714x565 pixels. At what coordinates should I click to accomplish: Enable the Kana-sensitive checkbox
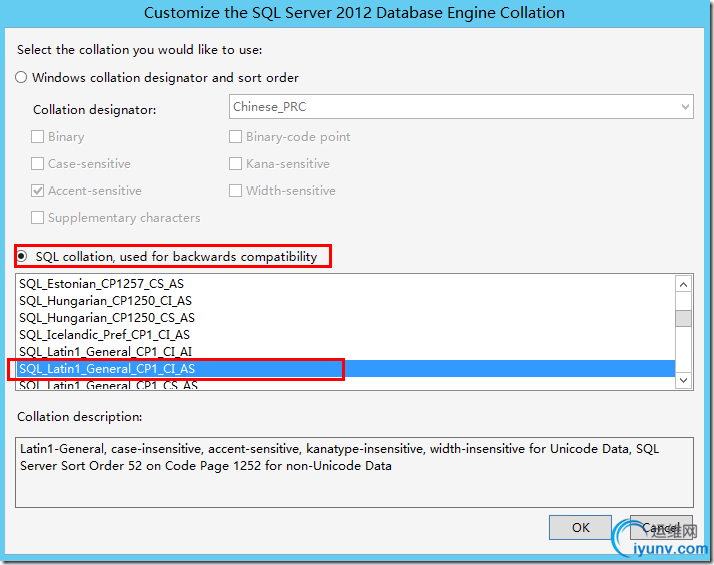coord(235,163)
